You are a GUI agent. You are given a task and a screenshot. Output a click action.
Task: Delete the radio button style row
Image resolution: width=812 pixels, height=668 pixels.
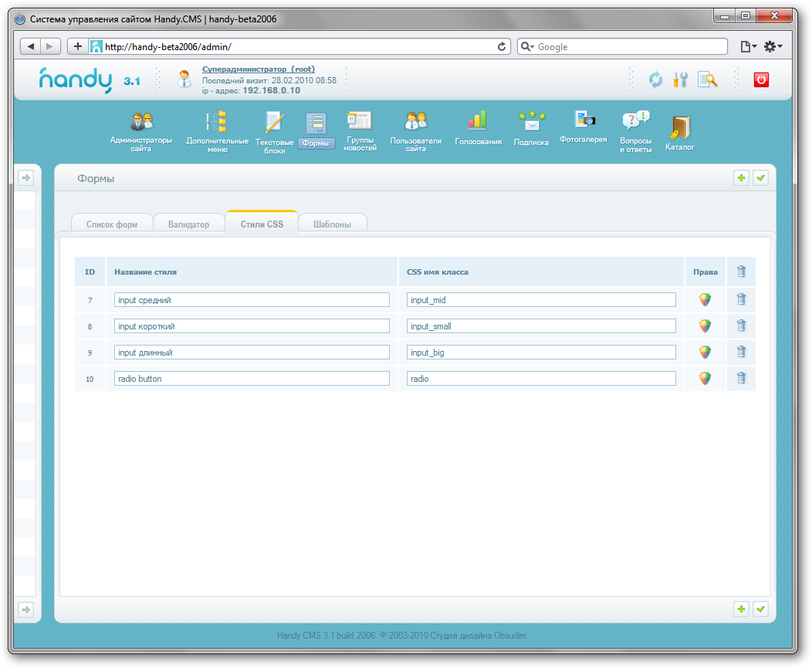click(741, 378)
